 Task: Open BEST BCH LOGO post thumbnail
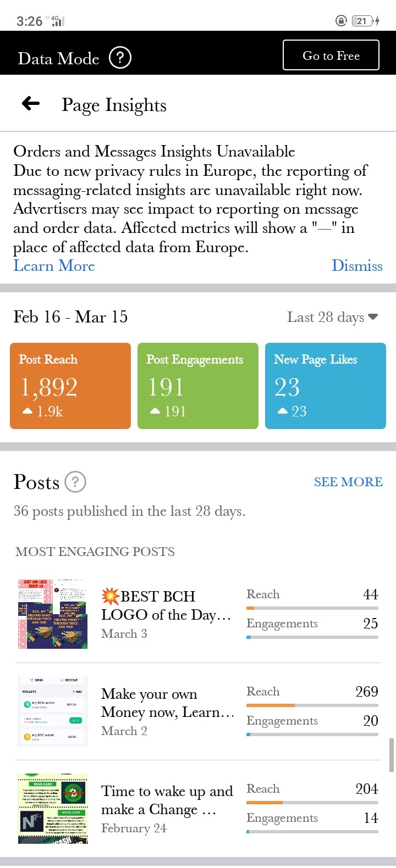coord(53,614)
